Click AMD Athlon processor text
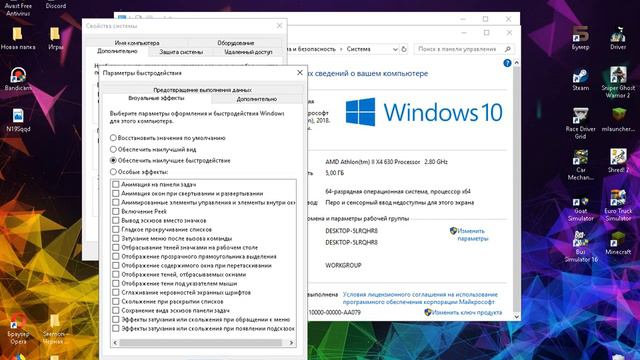This screenshot has width=640, height=360. [386, 162]
